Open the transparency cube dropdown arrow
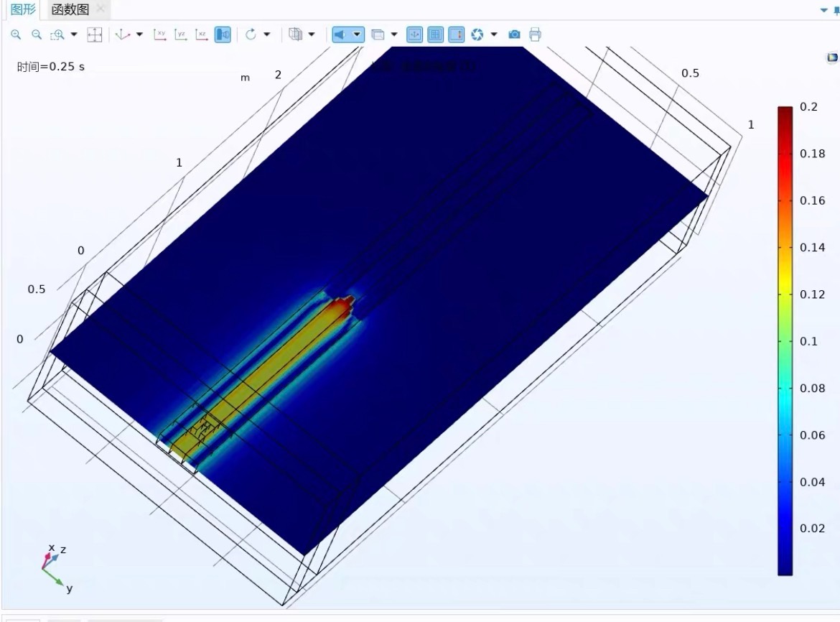The width and height of the screenshot is (840, 622). [312, 34]
